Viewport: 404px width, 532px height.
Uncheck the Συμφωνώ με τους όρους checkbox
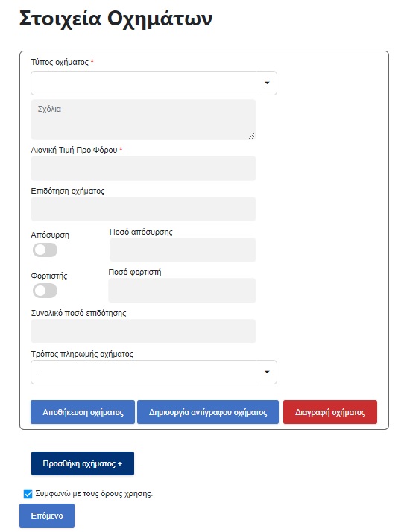[28, 494]
